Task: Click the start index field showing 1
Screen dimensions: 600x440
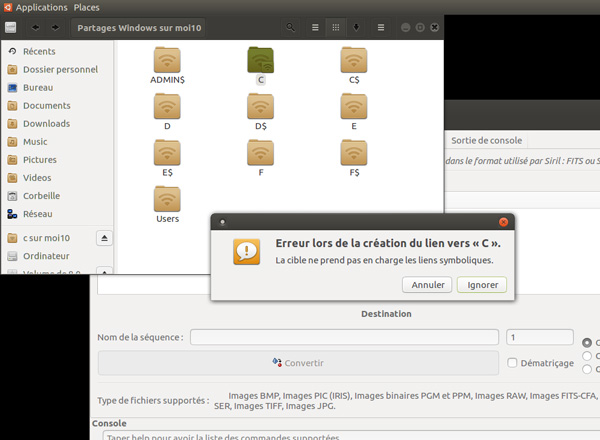Action: (540, 337)
